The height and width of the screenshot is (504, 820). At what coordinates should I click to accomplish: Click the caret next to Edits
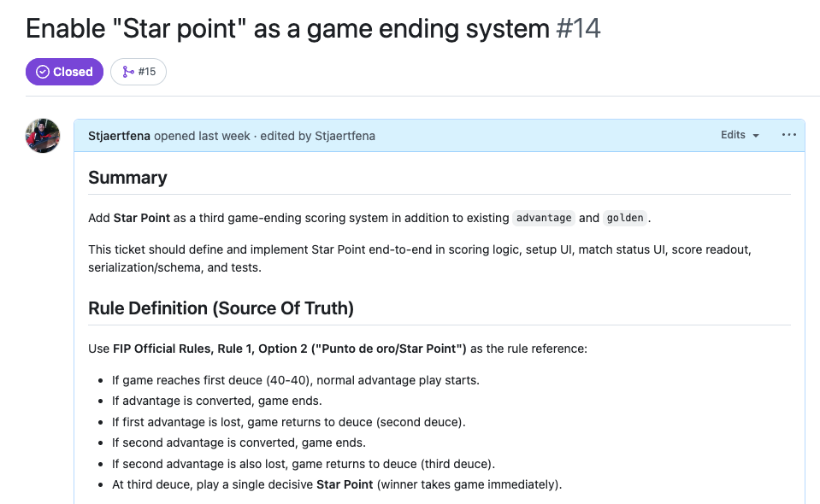[756, 135]
